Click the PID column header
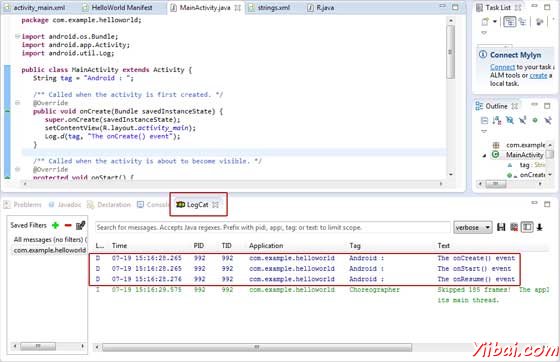The width and height of the screenshot is (560, 362). 199,246
